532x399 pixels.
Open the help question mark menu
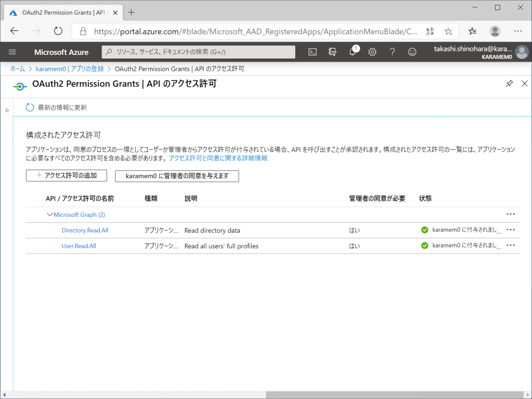tap(392, 52)
